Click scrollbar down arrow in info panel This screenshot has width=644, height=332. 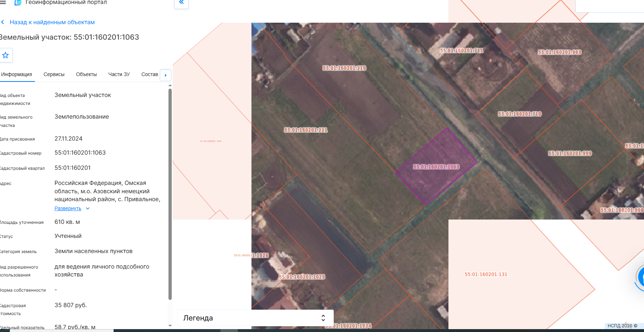point(170,326)
